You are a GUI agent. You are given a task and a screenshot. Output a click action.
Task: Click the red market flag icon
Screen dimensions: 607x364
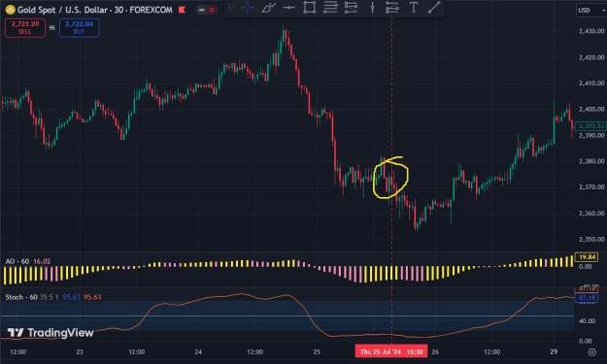[x=182, y=10]
